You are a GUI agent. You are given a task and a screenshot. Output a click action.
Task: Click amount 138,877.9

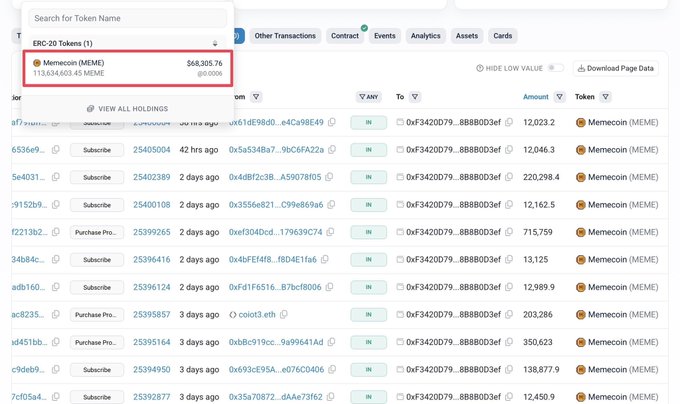point(541,369)
